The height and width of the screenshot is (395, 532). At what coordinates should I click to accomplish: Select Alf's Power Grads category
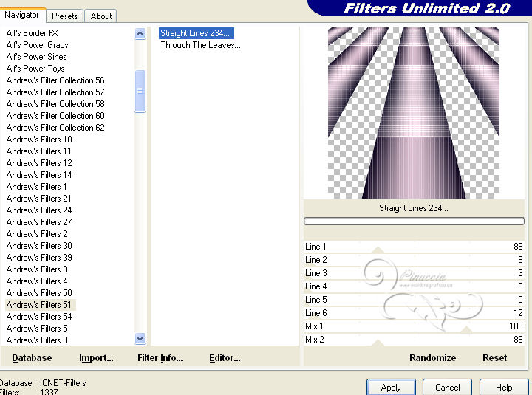pyautogui.click(x=38, y=45)
